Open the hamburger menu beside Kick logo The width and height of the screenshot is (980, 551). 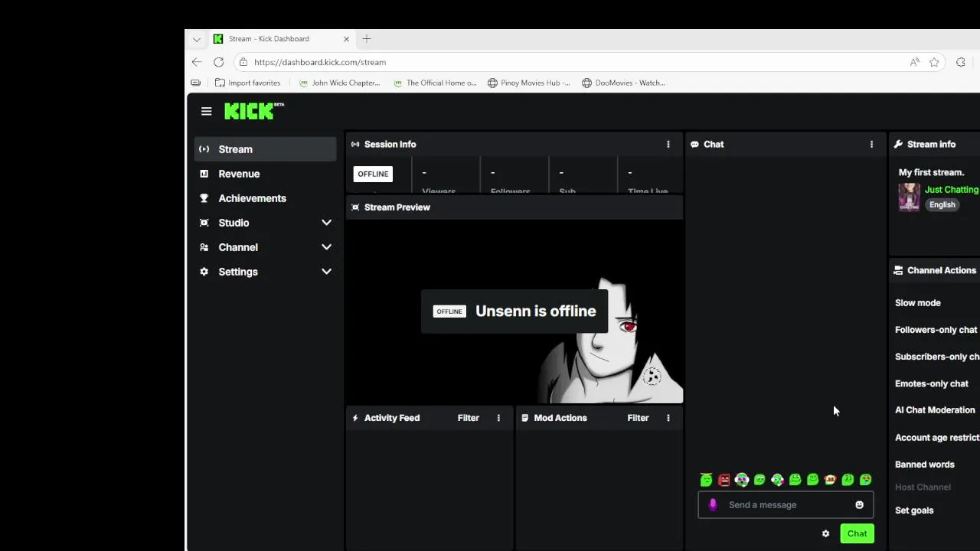click(206, 112)
